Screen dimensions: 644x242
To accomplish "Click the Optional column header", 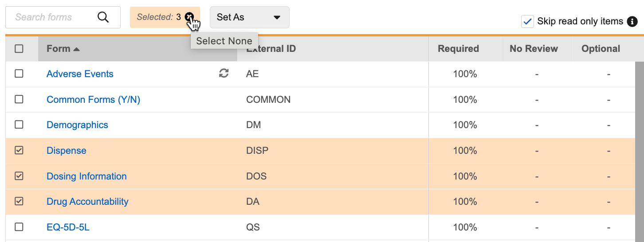I will (x=601, y=49).
